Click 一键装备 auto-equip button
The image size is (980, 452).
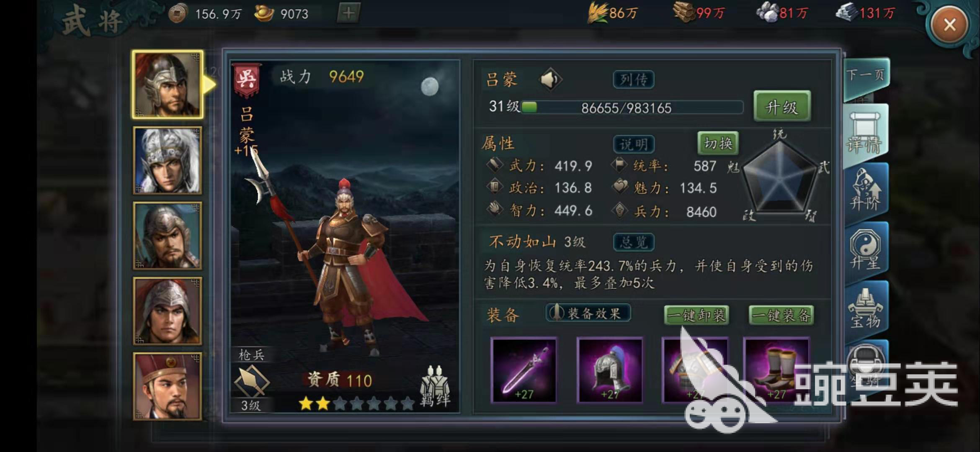point(781,315)
